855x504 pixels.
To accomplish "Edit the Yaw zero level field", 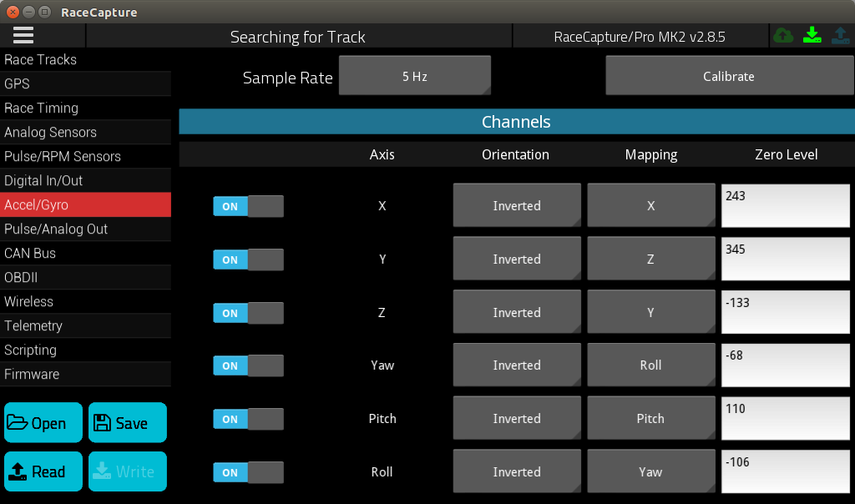I will click(x=785, y=365).
